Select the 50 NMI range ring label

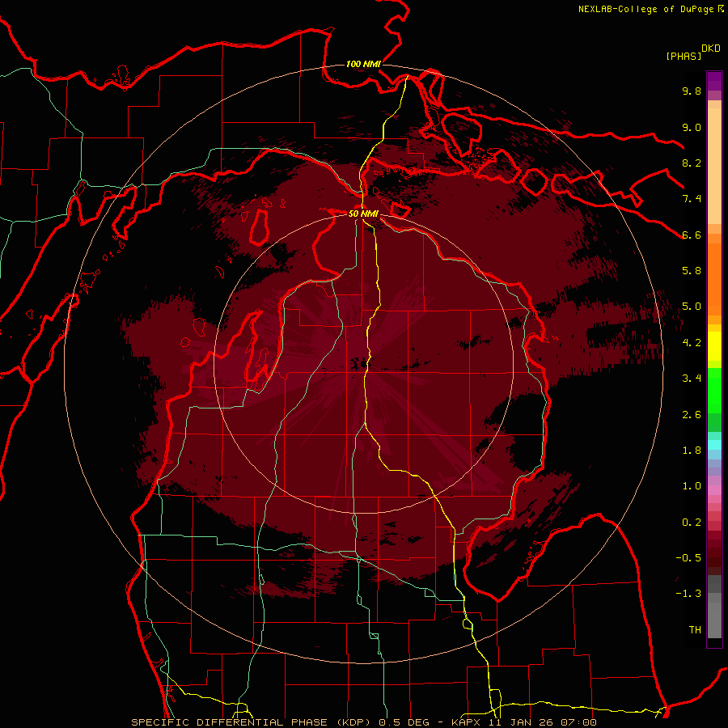363,214
